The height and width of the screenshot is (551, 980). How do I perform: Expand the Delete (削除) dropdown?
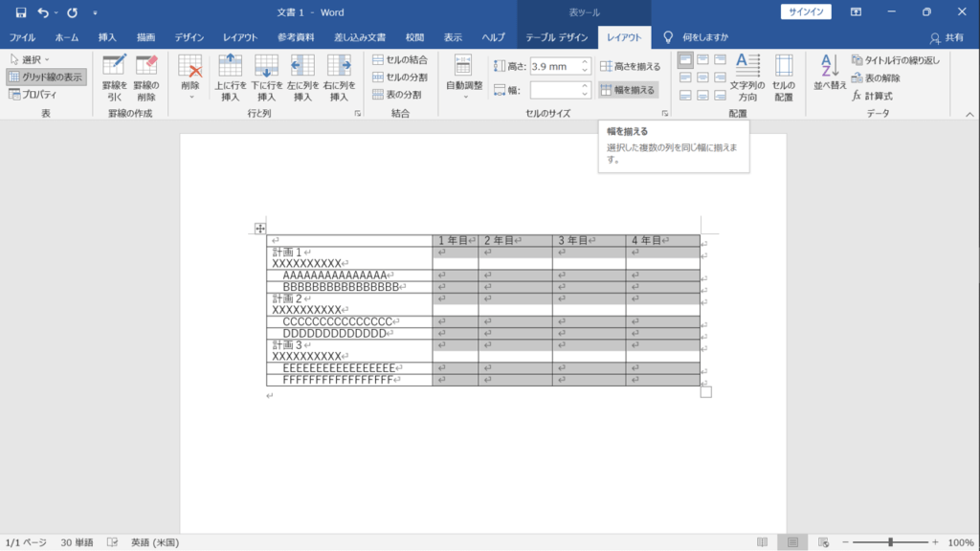[190, 77]
